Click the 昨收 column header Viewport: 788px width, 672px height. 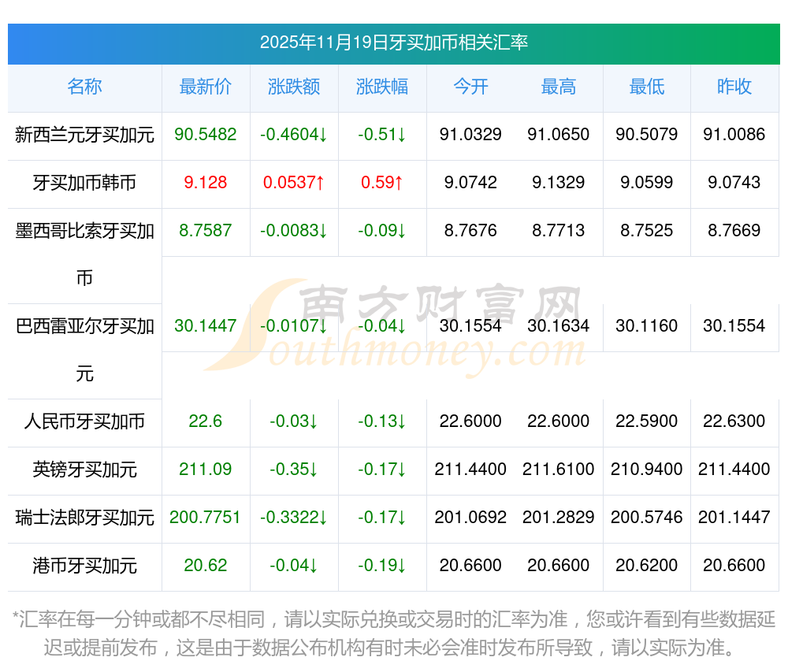tap(734, 87)
